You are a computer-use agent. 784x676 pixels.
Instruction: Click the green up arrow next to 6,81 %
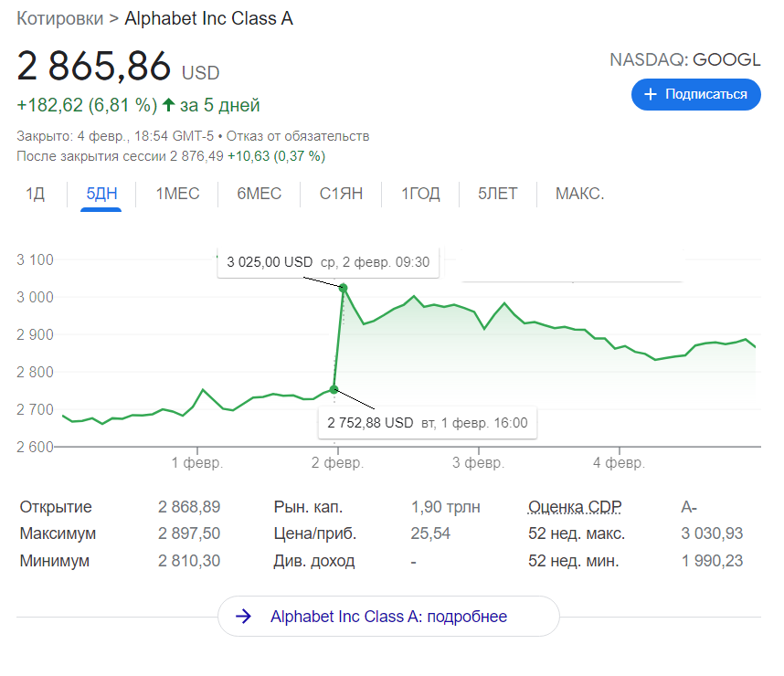pos(168,104)
